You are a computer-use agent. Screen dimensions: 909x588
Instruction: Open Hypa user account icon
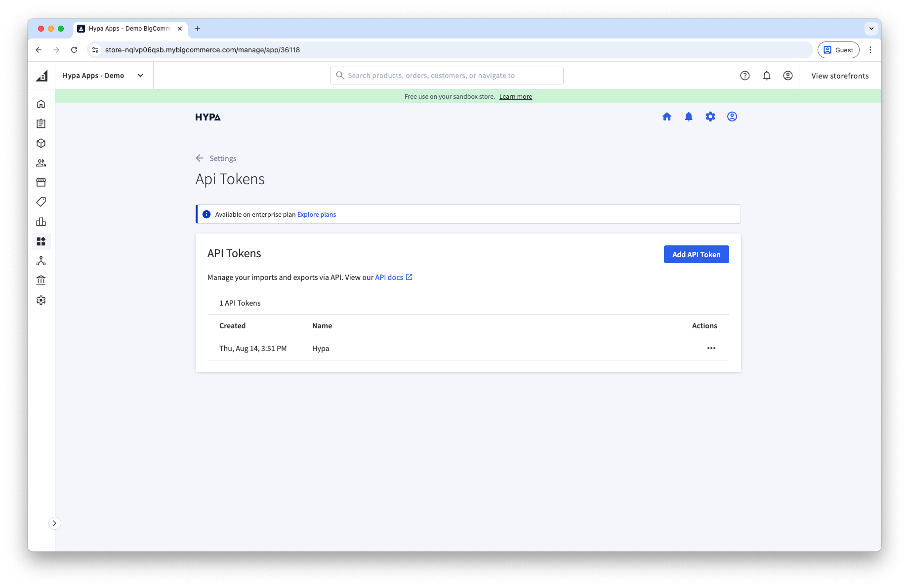732,117
